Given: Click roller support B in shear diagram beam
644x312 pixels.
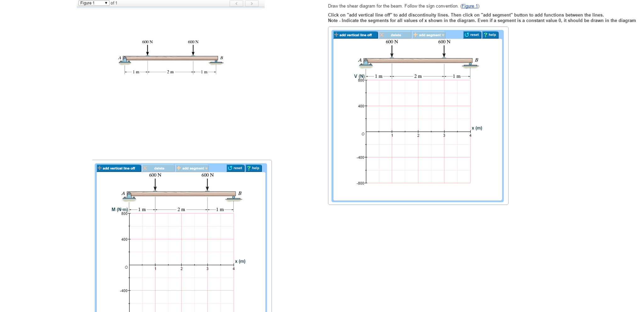Looking at the screenshot, I should (x=470, y=65).
